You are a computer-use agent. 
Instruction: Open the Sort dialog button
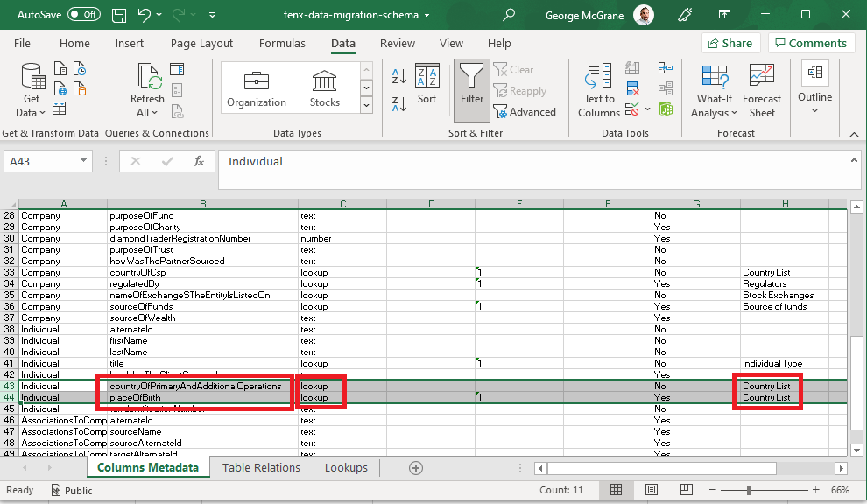(x=426, y=87)
